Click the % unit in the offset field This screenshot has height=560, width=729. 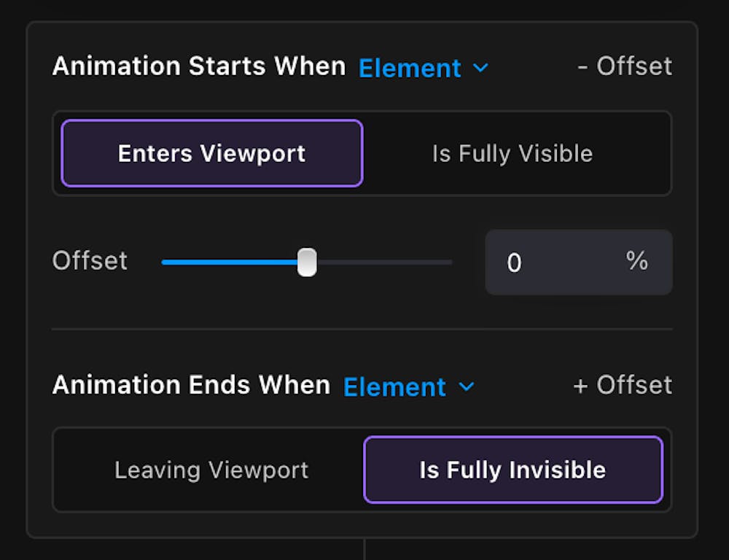(636, 261)
